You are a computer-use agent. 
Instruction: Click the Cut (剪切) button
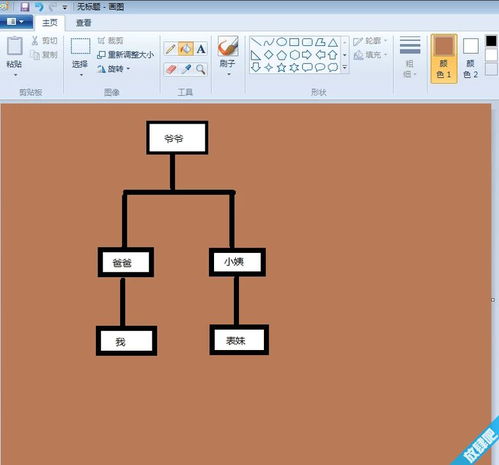pyautogui.click(x=45, y=41)
